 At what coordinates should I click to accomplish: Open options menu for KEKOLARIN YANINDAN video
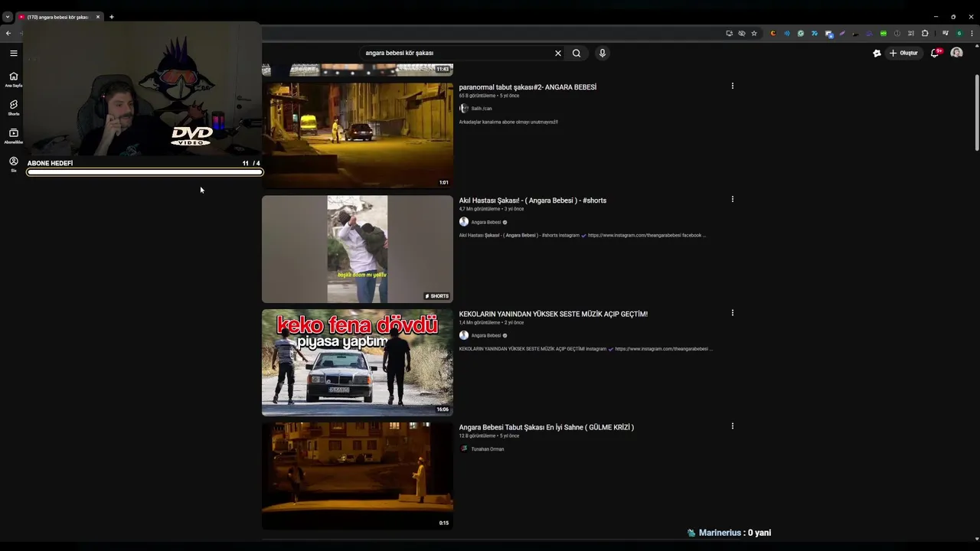click(733, 312)
